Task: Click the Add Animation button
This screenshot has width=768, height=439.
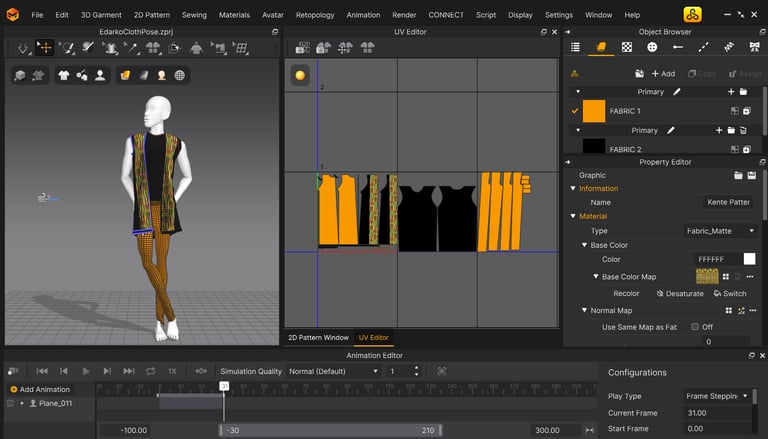Action: [40, 389]
